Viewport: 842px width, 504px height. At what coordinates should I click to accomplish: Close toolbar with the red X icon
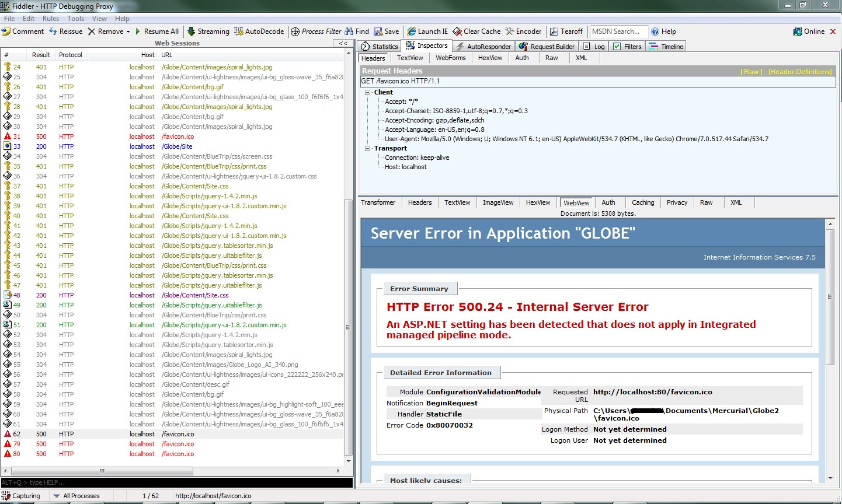[x=833, y=32]
